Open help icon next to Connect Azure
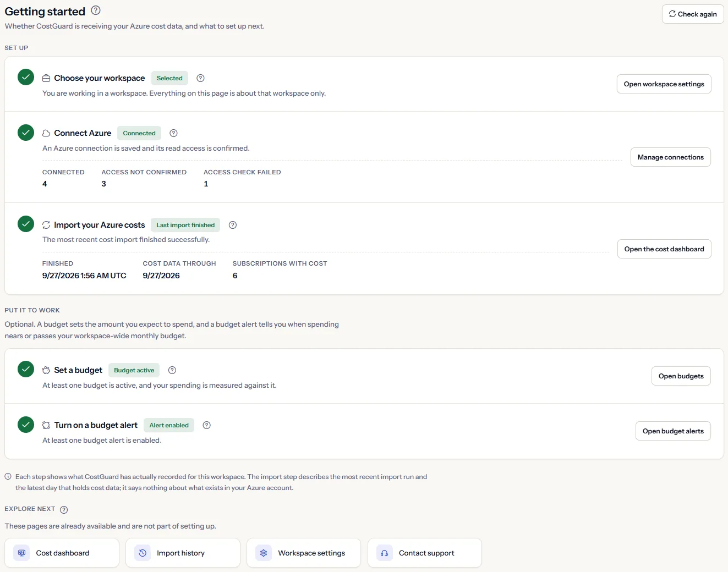The image size is (728, 572). tap(174, 133)
